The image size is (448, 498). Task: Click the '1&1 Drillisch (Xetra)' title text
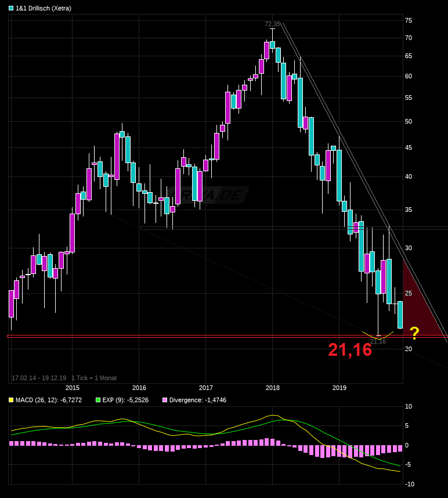pos(44,8)
